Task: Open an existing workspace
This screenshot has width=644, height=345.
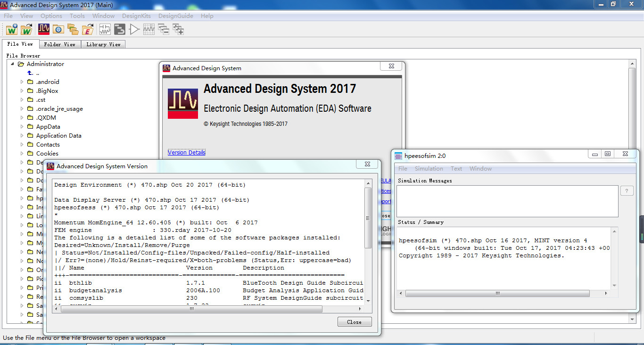Action: coord(26,29)
